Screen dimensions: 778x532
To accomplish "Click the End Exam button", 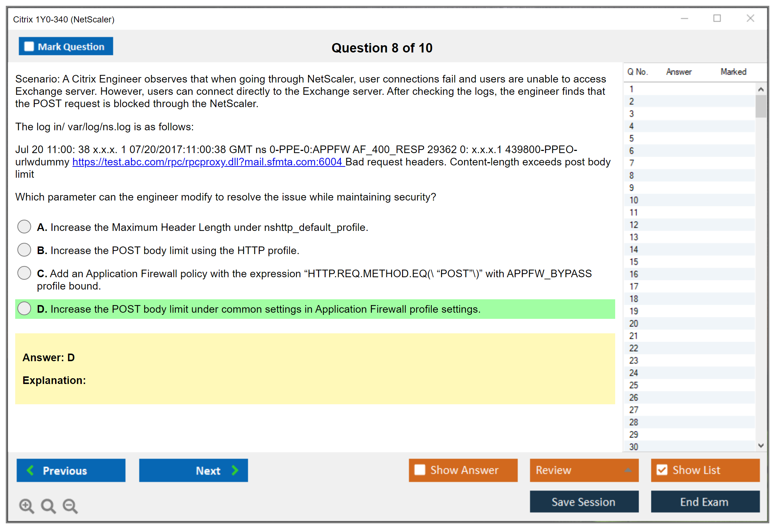I will tap(705, 502).
